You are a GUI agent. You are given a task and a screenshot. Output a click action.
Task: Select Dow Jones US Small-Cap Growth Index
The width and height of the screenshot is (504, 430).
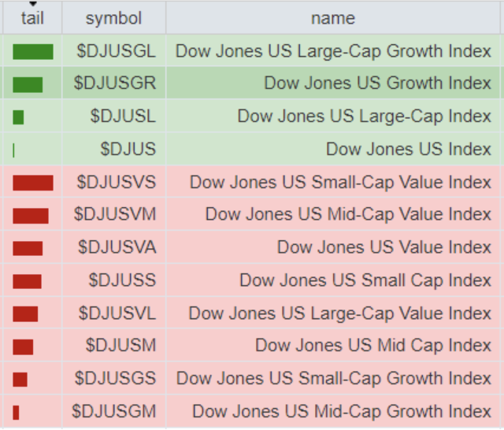coord(334,378)
